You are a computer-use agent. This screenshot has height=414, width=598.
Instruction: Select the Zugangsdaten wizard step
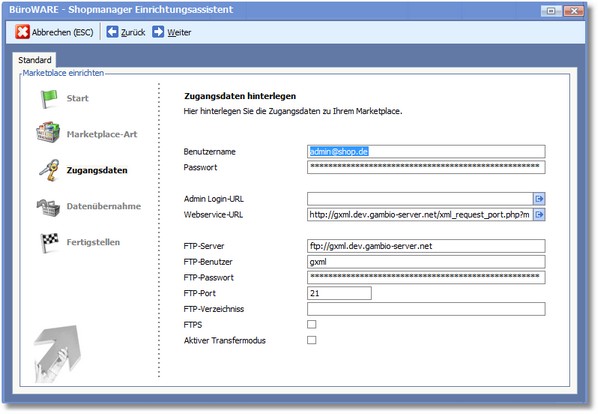[x=97, y=170]
